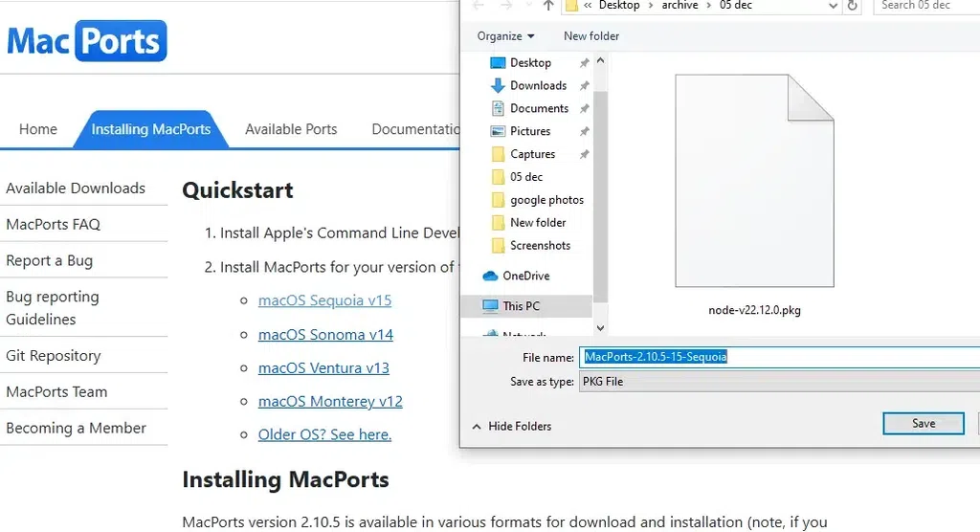Select the Installing MacPorts tab
980x532 pixels.
pyautogui.click(x=151, y=129)
